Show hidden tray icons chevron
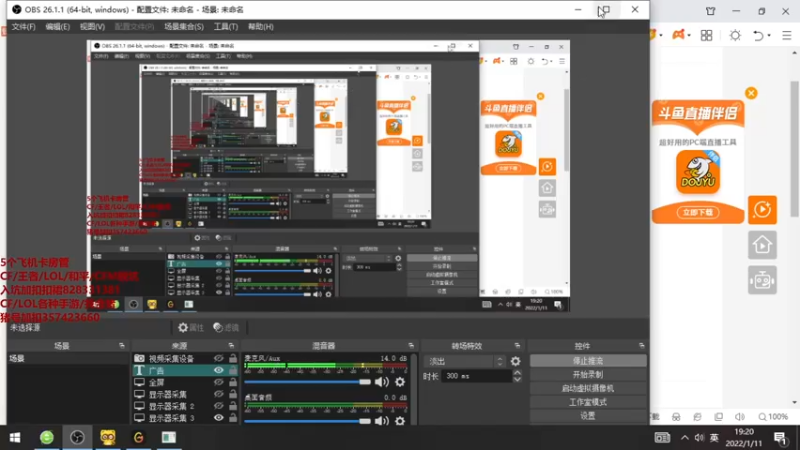The height and width of the screenshot is (450, 800). click(685, 438)
